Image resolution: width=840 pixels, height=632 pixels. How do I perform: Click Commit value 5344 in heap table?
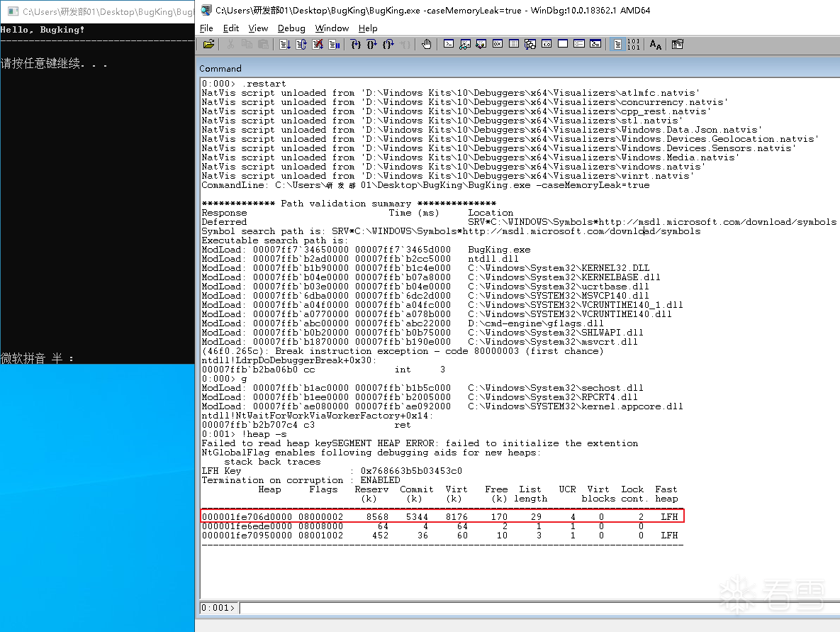coord(417,517)
